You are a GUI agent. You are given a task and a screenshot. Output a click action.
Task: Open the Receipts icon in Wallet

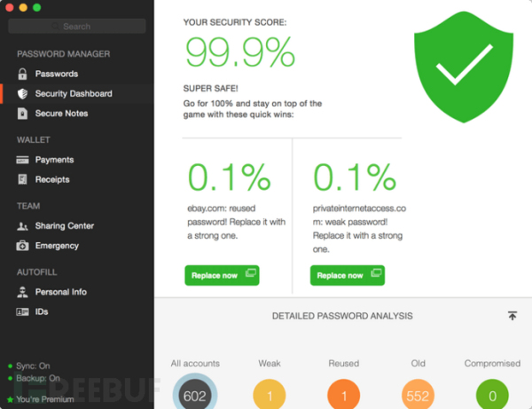coord(22,179)
